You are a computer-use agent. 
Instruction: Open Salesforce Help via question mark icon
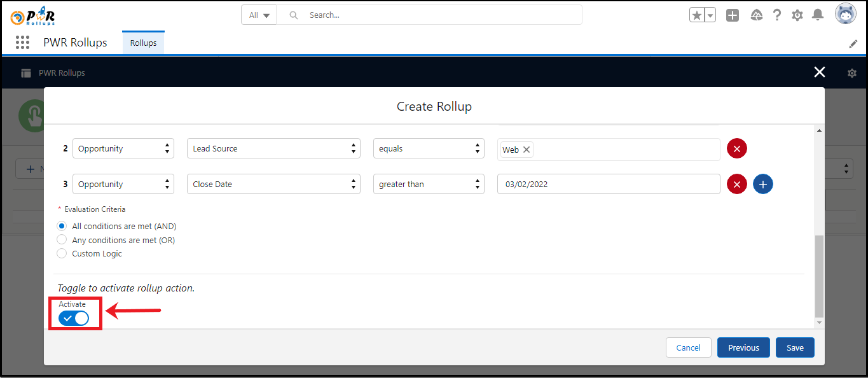pyautogui.click(x=776, y=15)
